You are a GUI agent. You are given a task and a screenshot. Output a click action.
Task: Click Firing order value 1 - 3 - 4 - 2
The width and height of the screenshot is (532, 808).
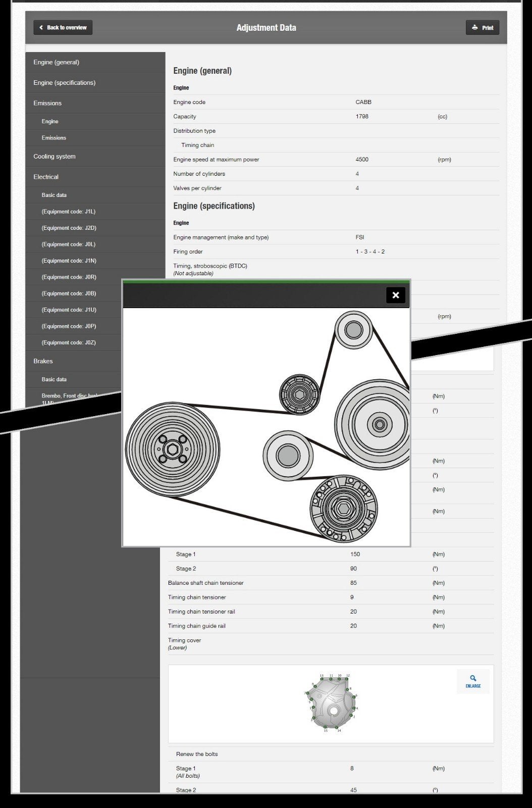point(370,251)
